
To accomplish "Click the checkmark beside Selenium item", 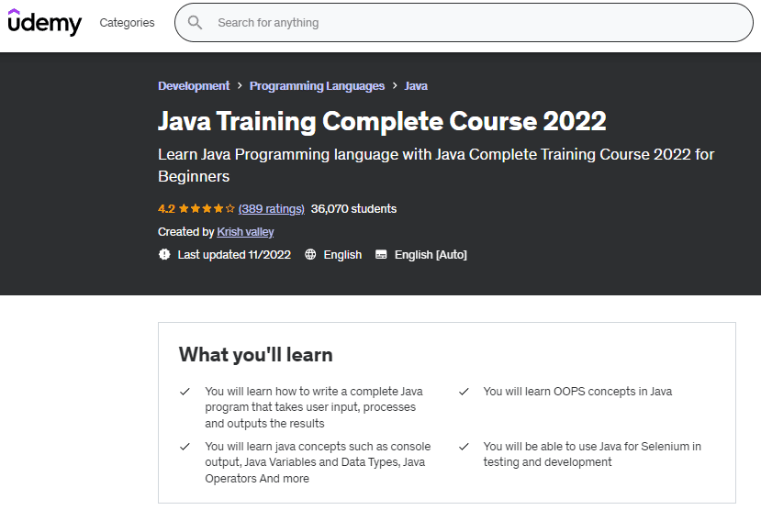I will pyautogui.click(x=464, y=447).
